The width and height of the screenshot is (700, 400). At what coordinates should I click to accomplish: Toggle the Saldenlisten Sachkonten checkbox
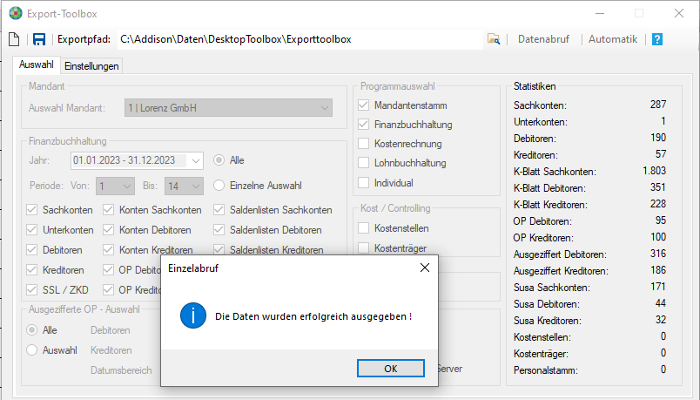coord(219,210)
